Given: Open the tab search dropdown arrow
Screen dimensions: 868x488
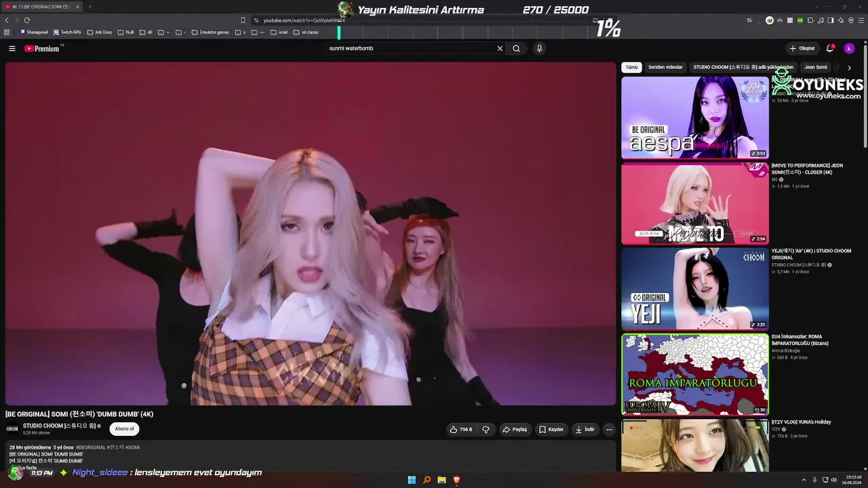Looking at the screenshot, I should point(816,7).
